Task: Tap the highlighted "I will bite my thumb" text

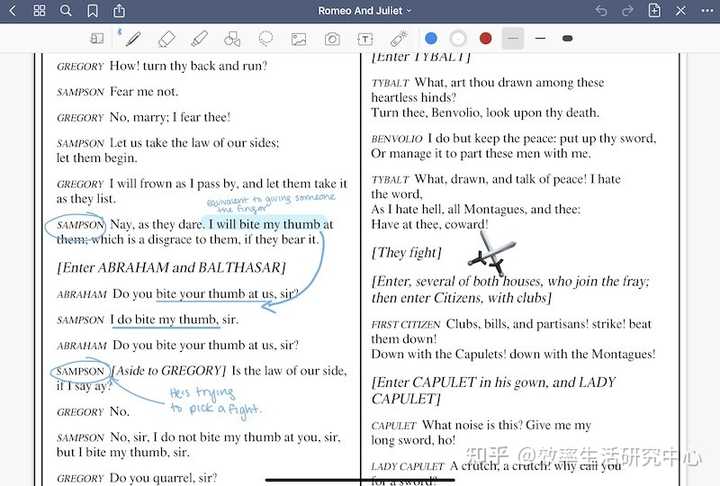Action: [x=264, y=224]
